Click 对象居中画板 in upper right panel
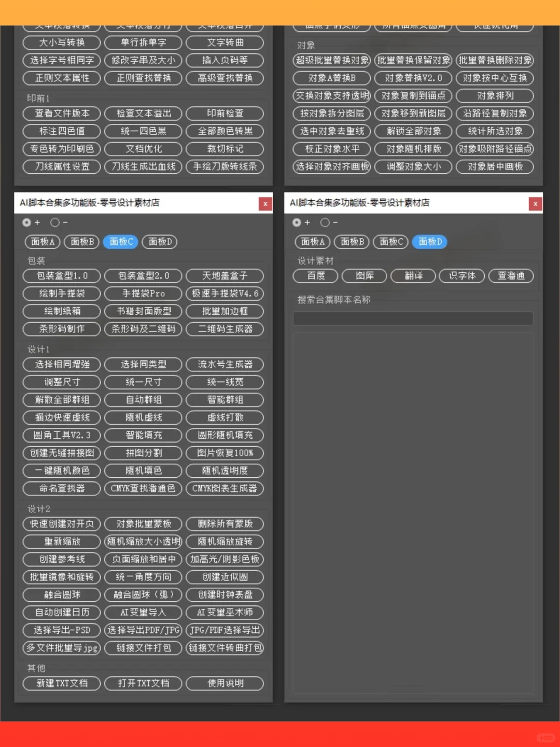 (495, 167)
